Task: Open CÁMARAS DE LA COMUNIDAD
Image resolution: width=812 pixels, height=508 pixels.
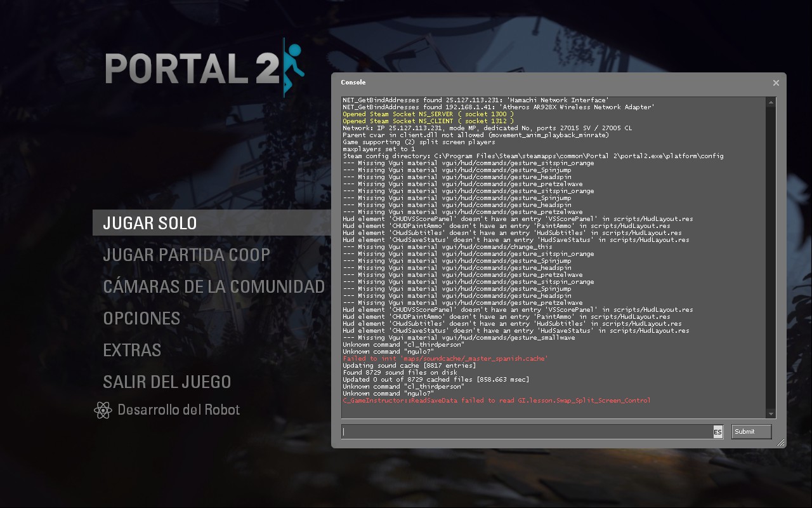Action: [214, 286]
